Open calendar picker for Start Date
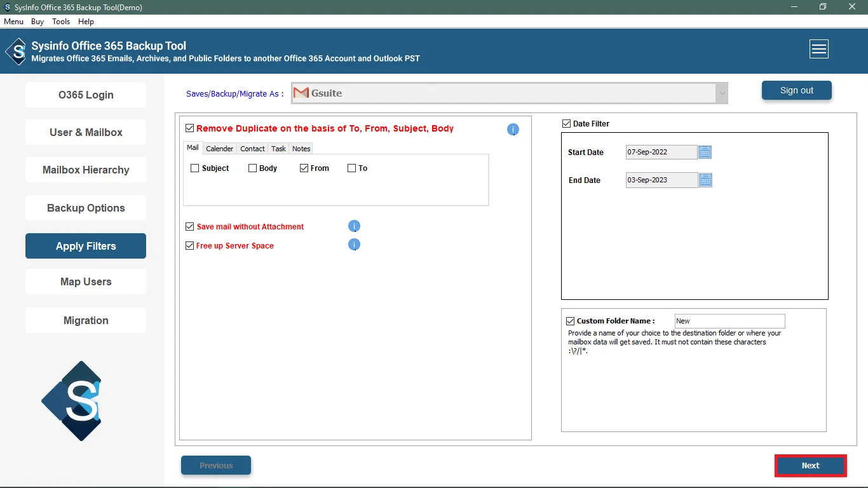The height and width of the screenshot is (488, 868). point(705,152)
